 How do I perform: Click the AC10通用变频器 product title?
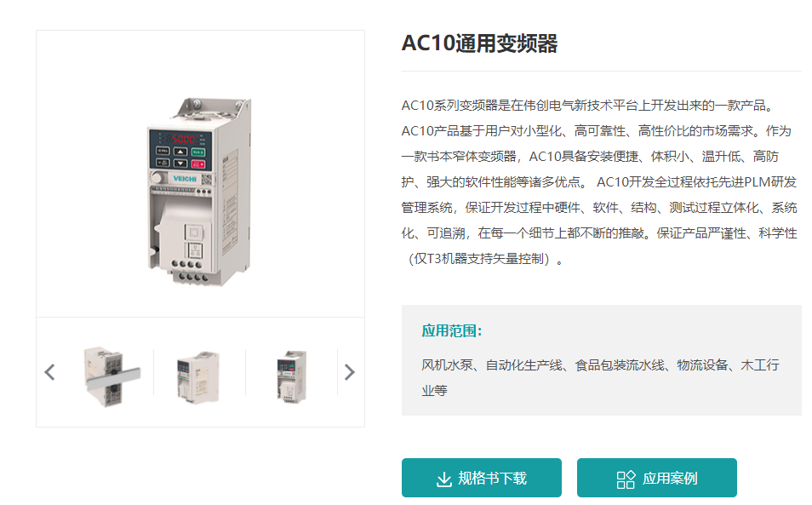click(479, 43)
